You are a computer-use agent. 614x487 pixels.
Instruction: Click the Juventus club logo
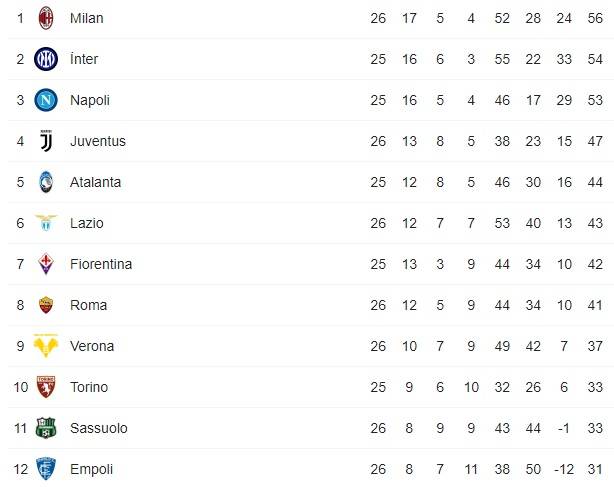pyautogui.click(x=46, y=141)
